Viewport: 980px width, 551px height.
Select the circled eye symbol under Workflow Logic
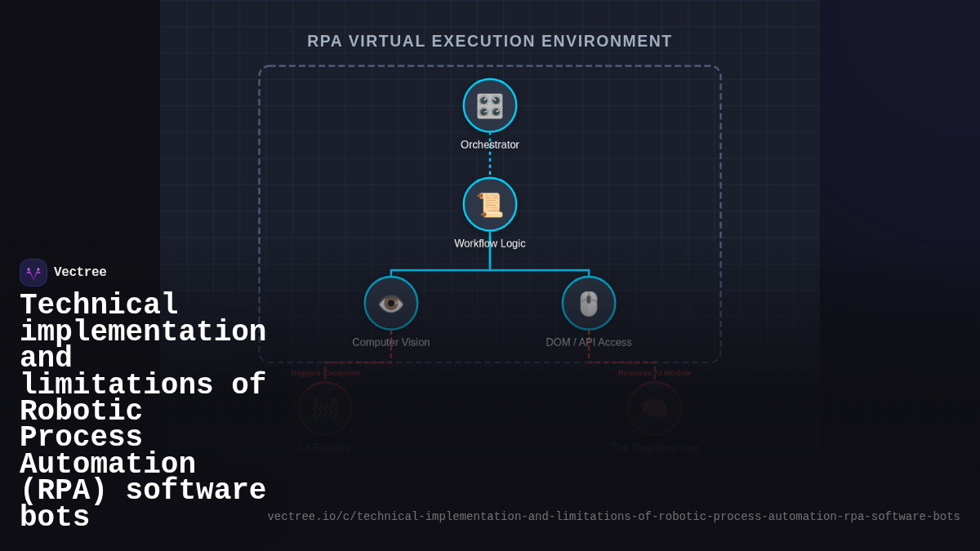point(391,302)
